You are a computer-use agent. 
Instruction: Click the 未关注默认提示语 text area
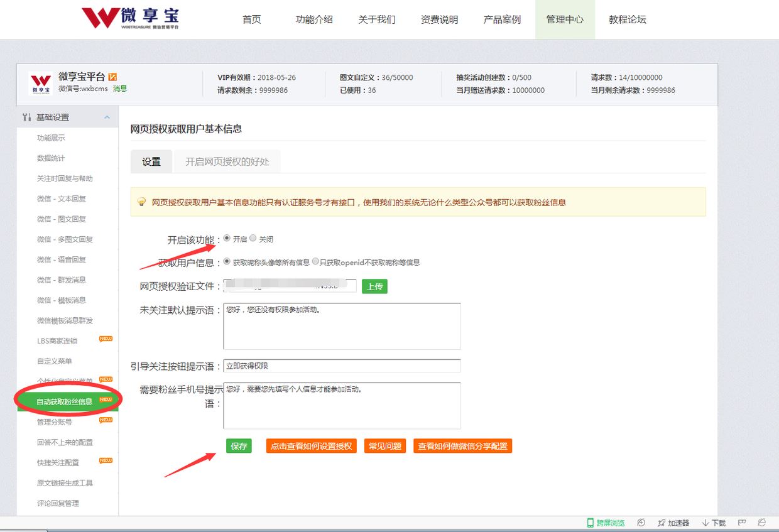(342, 326)
